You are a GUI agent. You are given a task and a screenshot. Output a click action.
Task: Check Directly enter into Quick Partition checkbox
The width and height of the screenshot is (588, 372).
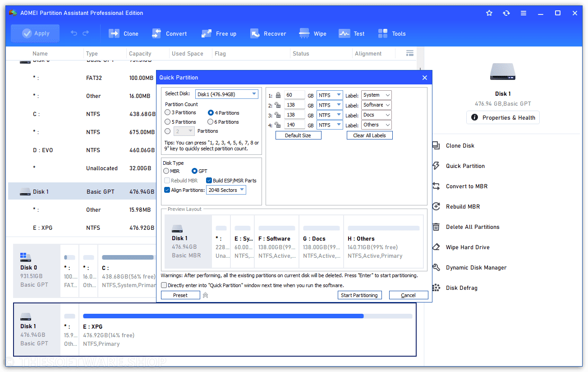point(164,285)
